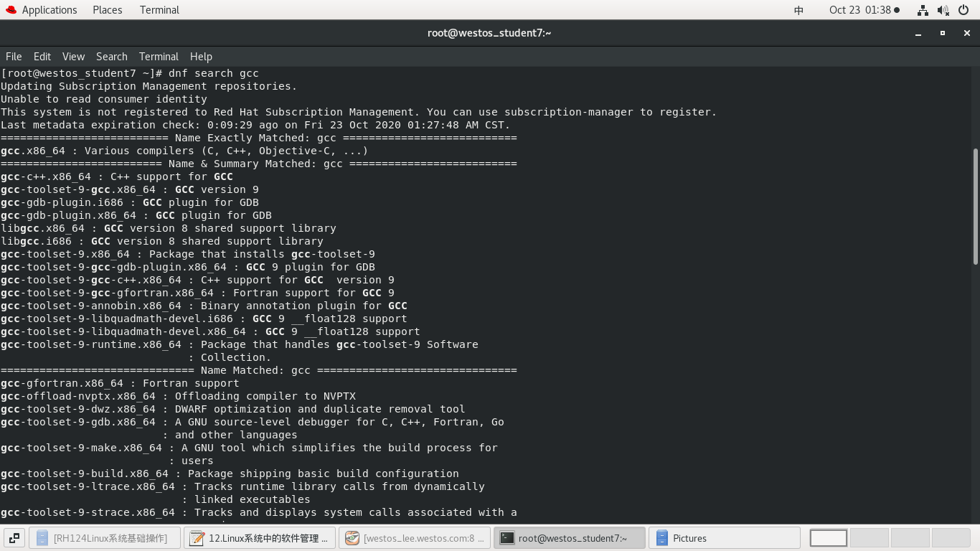Open the terminal Edit menu
980x551 pixels.
point(42,57)
